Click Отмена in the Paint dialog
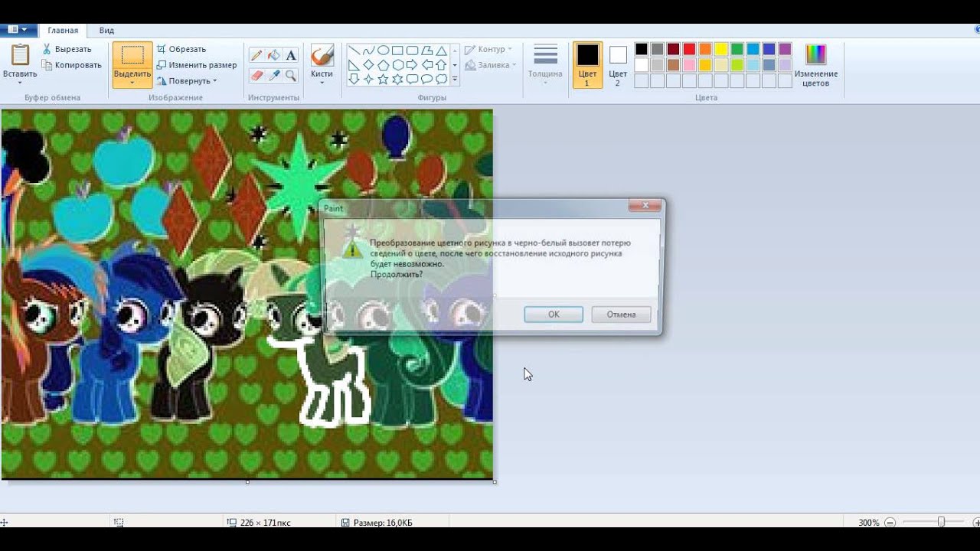Image resolution: width=980 pixels, height=551 pixels. click(621, 315)
